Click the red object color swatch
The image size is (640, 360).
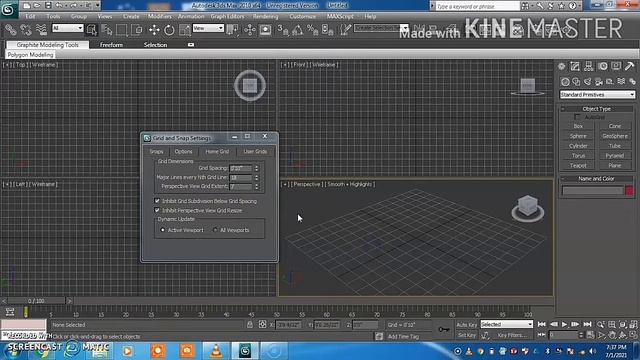629,191
